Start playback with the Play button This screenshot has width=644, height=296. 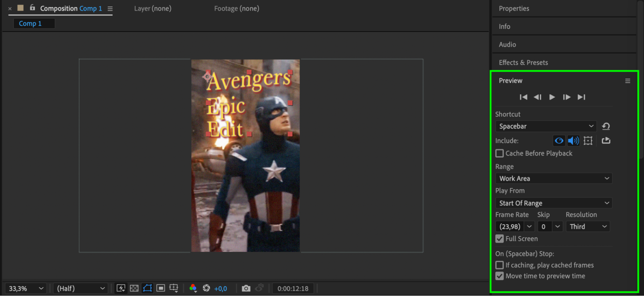pyautogui.click(x=552, y=97)
